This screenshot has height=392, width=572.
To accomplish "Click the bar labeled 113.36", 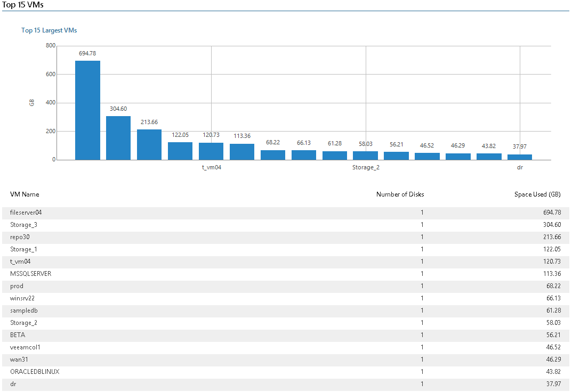I will 242,152.
